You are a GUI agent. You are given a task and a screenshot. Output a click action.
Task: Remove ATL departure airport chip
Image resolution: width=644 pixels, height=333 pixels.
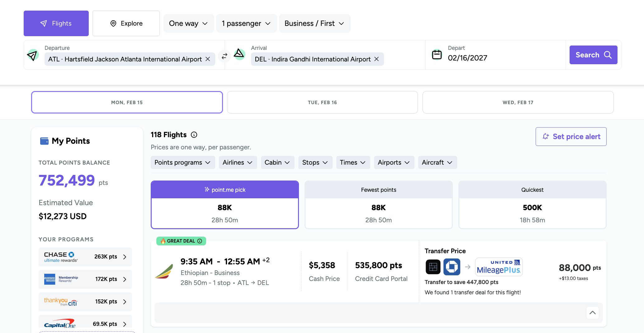[208, 59]
